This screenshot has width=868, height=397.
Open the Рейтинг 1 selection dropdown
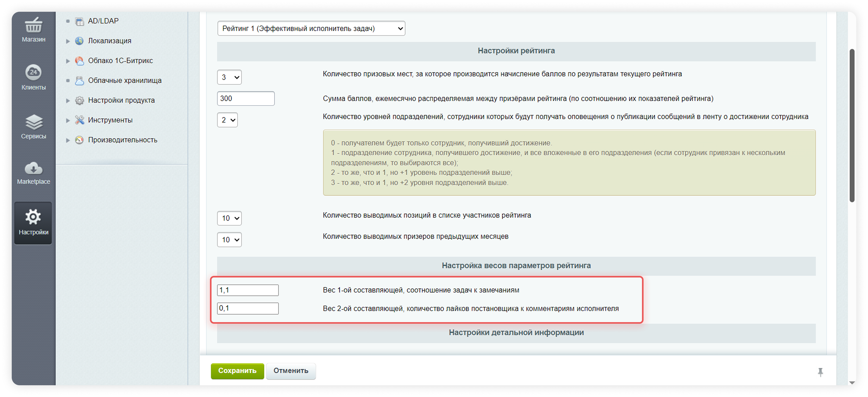311,29
